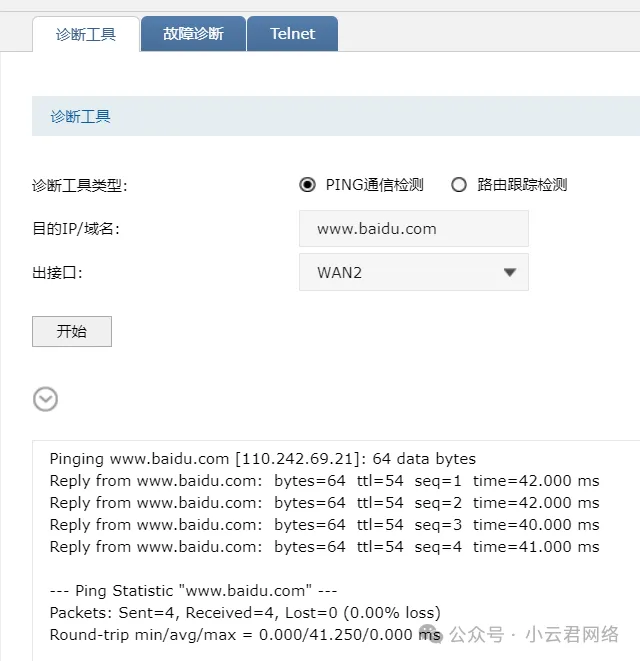The width and height of the screenshot is (640, 661).
Task: Select the 诊断工具 tab
Action: coord(86,34)
